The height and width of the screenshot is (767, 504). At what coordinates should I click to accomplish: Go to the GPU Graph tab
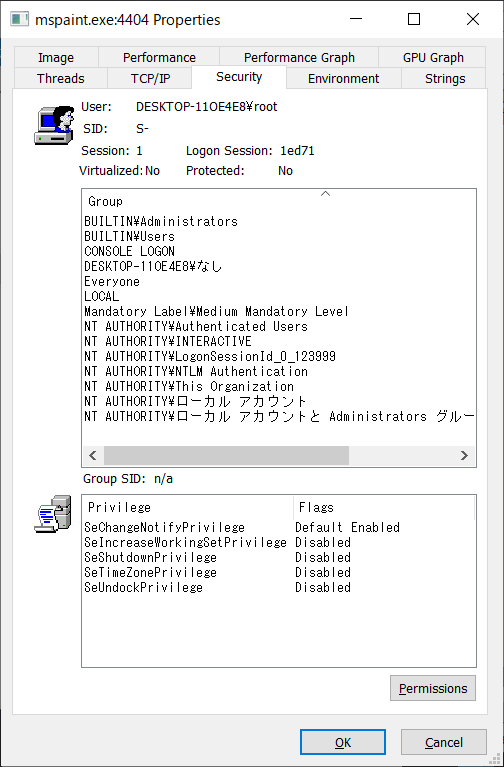(433, 57)
